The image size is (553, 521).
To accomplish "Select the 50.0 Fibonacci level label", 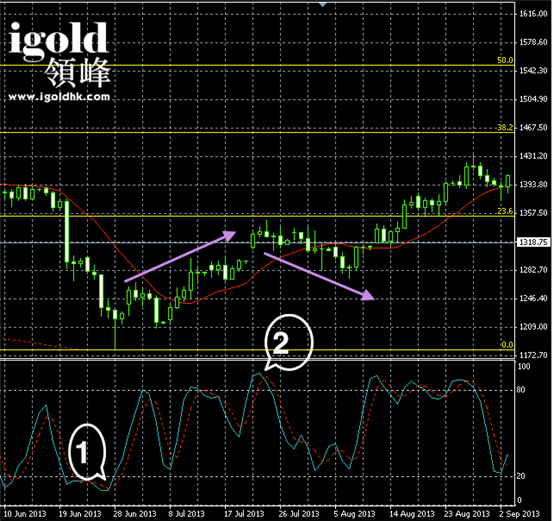I will [x=505, y=60].
